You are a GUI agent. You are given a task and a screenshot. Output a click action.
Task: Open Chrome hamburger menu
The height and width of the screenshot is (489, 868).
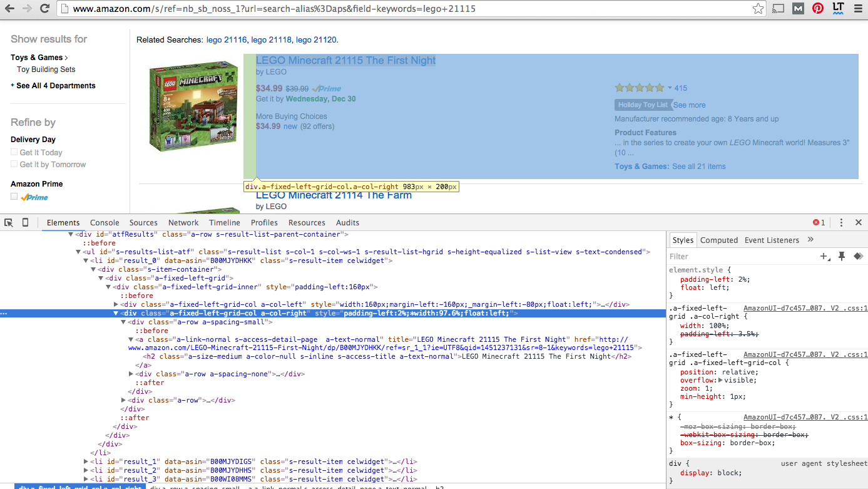coord(858,9)
